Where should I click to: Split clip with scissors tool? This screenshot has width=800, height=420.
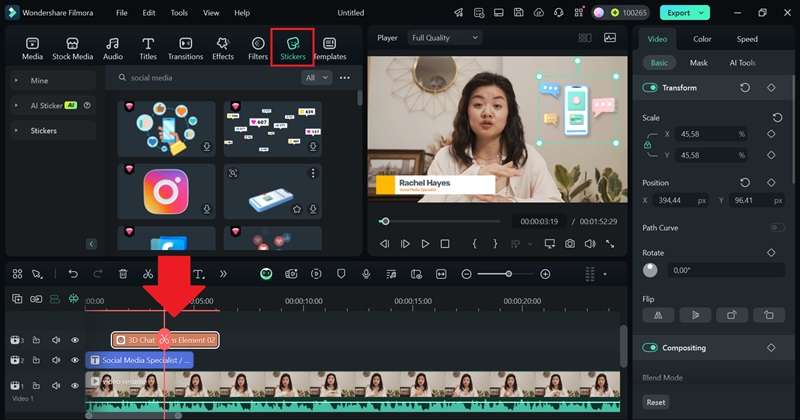(148, 274)
